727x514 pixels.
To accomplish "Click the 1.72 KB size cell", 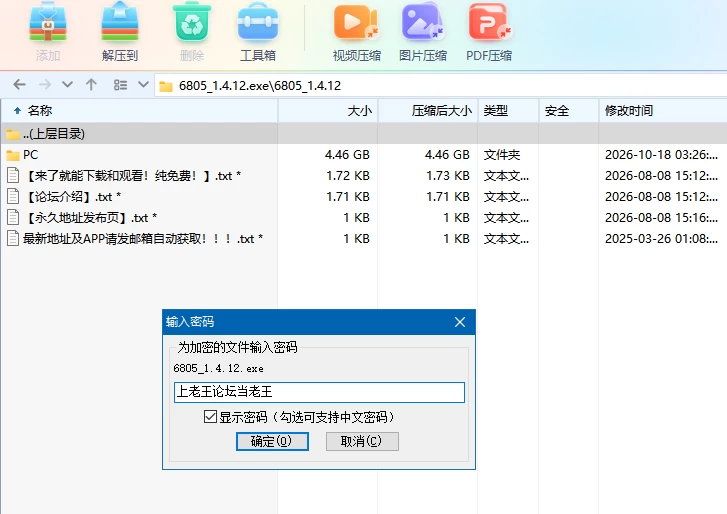I will [x=348, y=176].
